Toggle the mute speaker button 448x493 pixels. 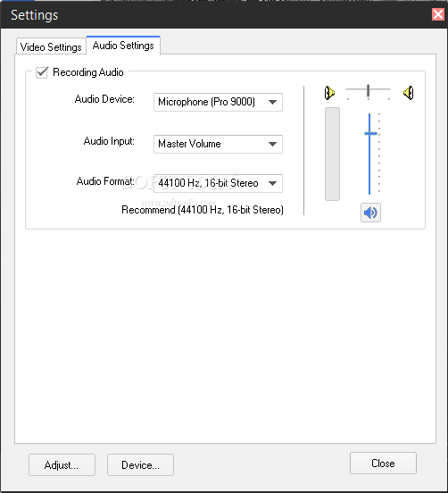point(370,213)
